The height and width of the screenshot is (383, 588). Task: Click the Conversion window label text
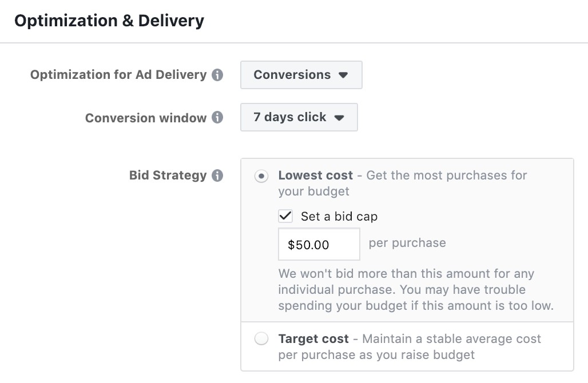point(146,118)
